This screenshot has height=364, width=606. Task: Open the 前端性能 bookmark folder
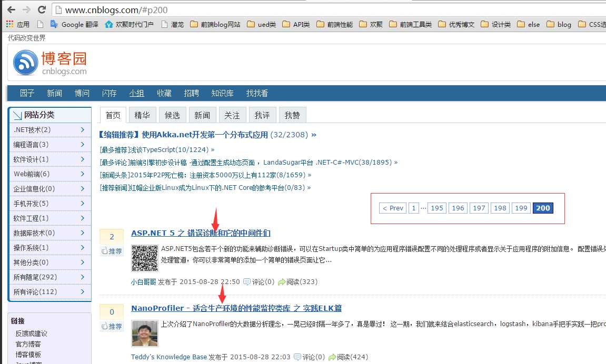click(335, 24)
